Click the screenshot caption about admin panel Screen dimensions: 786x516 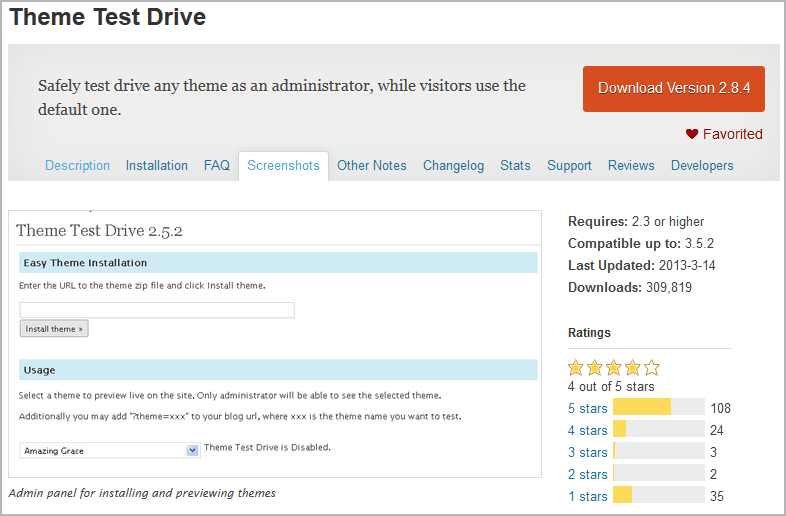pos(142,493)
